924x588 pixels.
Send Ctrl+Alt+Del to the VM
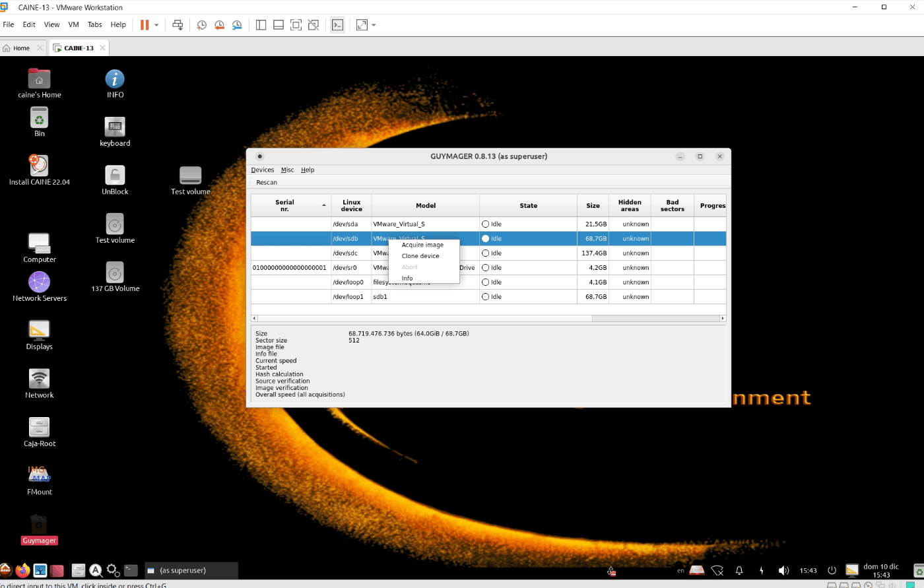coord(178,25)
